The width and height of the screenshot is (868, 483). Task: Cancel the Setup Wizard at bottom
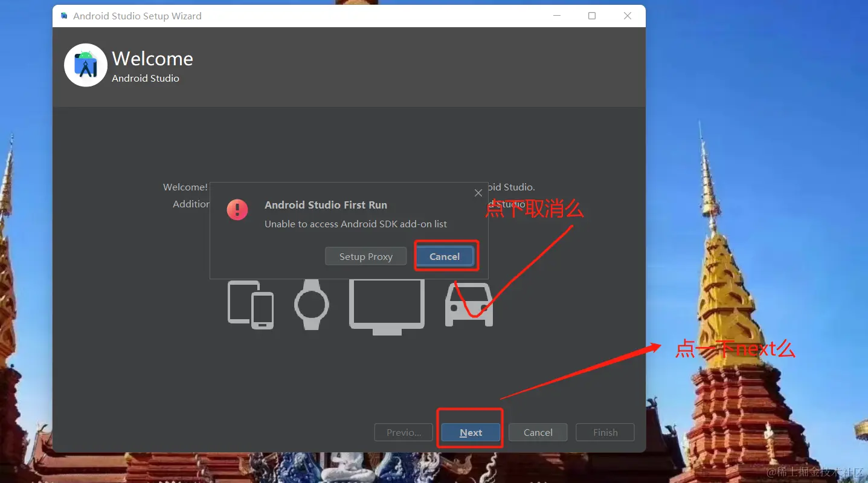pos(538,432)
